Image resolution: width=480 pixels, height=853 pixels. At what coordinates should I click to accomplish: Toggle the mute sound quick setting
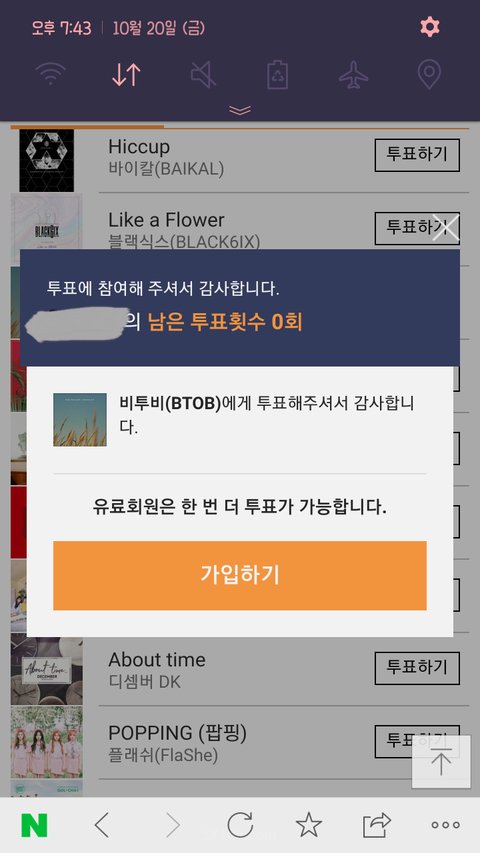[x=203, y=75]
